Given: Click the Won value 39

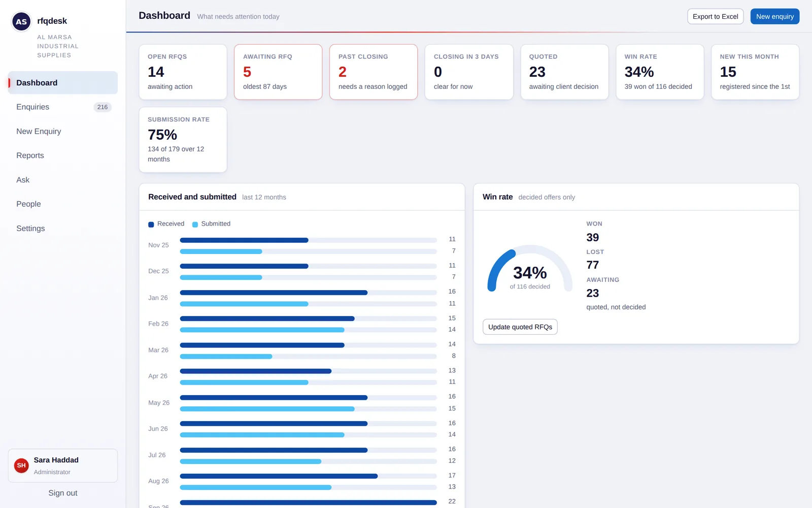Looking at the screenshot, I should [x=592, y=237].
